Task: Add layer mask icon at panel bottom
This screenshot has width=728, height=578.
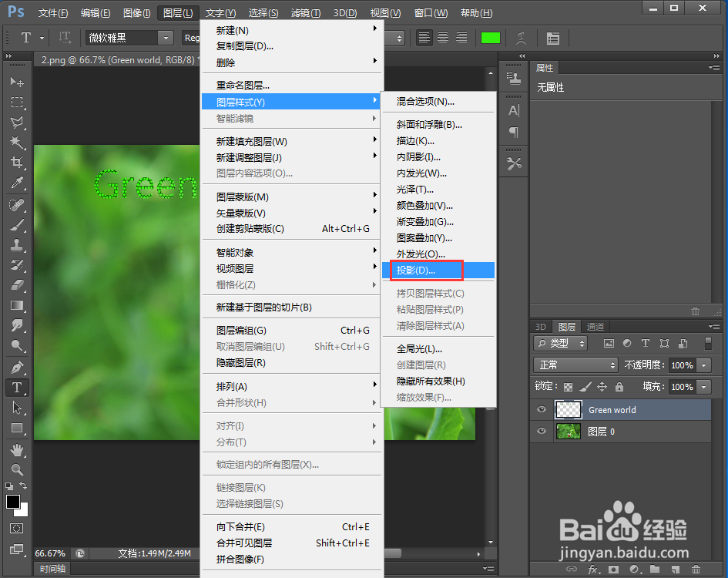Action: [613, 570]
